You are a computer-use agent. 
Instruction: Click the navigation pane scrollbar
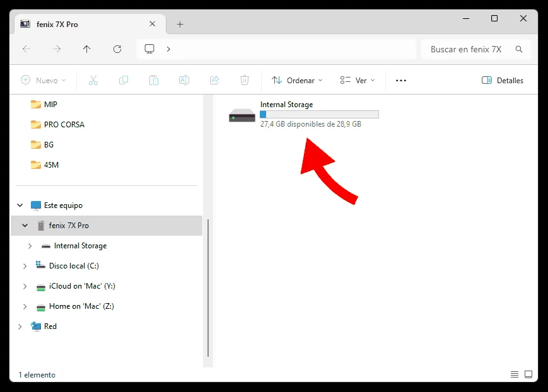pos(208,288)
